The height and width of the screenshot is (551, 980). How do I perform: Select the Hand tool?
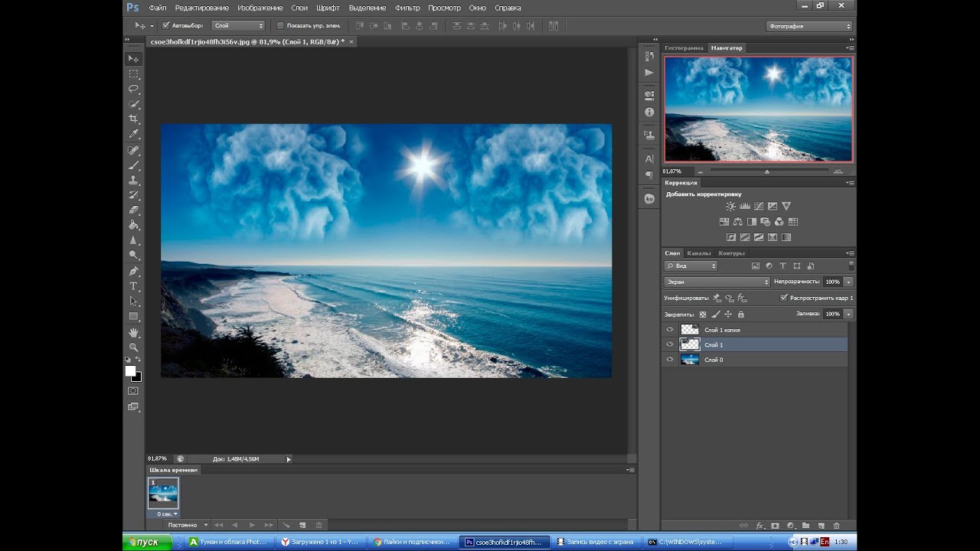[134, 332]
